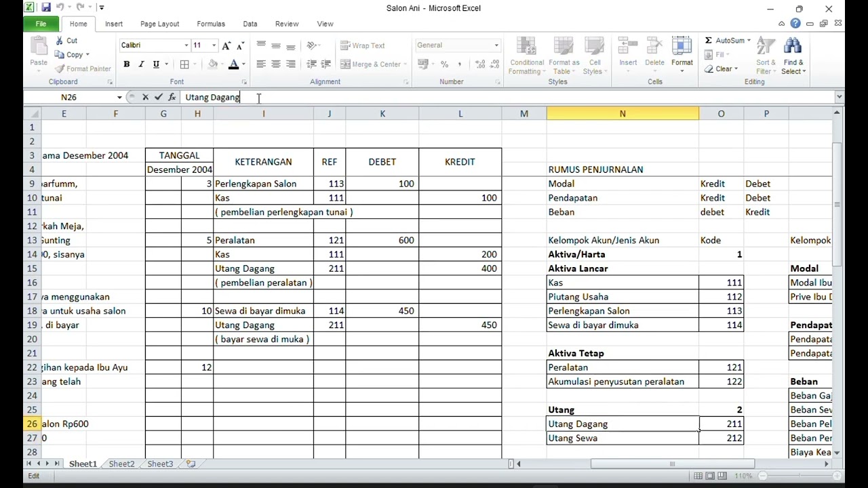
Task: Open the Font name dropdown showing Calibri
Action: (186, 45)
